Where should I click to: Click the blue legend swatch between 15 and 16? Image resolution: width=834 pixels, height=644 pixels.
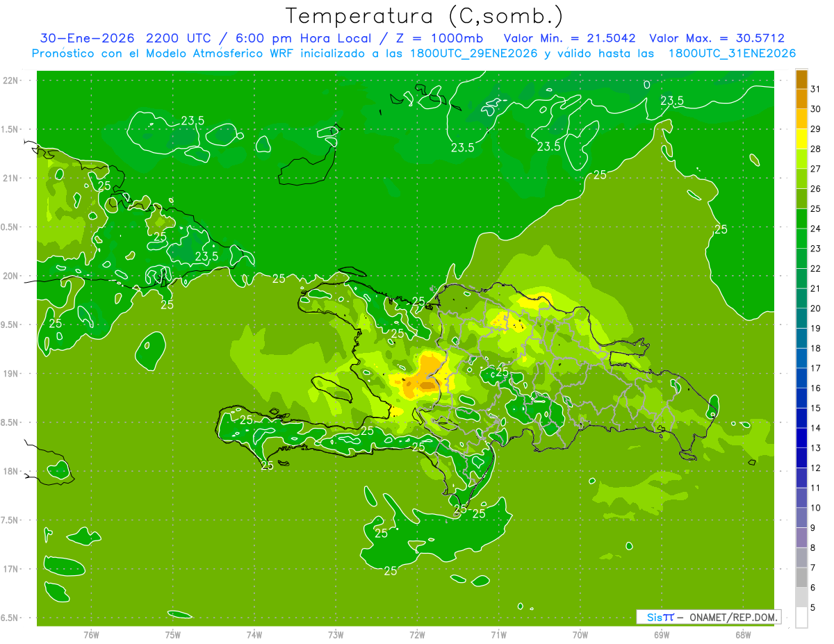point(801,398)
